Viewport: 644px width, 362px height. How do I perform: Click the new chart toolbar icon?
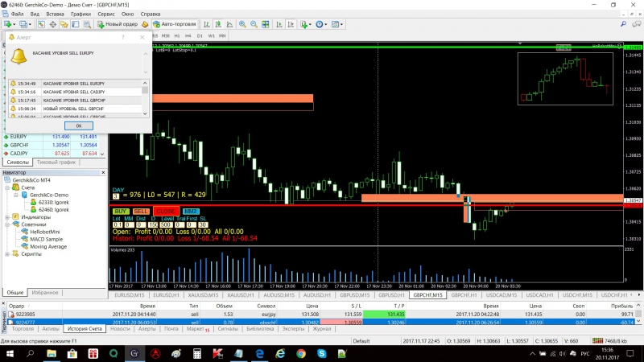pos(8,25)
